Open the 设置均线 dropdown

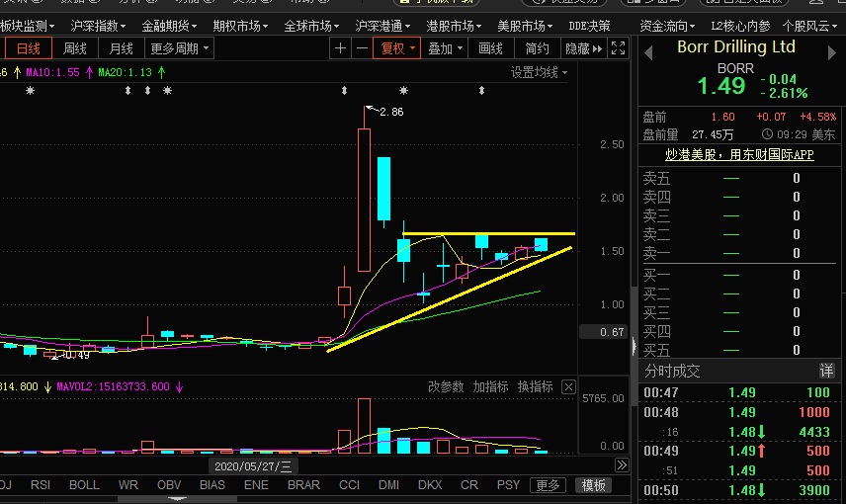[x=540, y=72]
